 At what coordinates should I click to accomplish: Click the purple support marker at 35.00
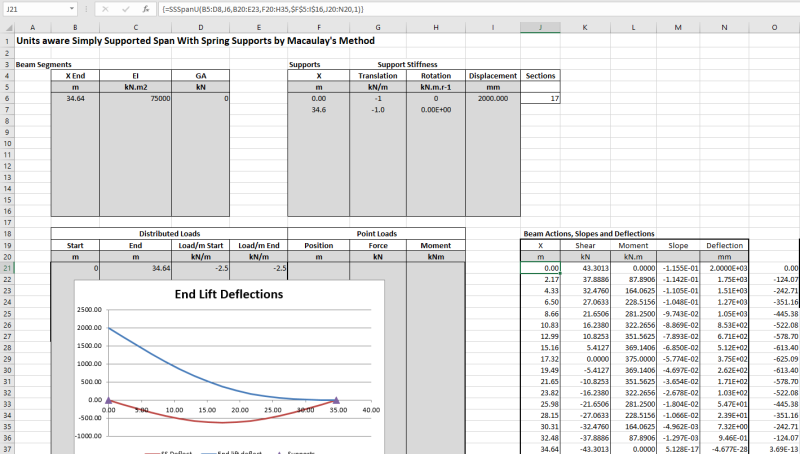click(336, 400)
